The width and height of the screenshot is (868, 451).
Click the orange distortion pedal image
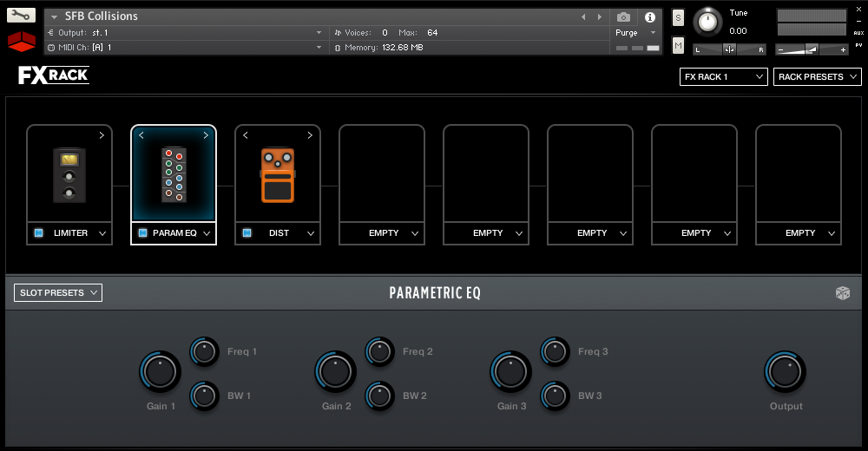click(278, 175)
